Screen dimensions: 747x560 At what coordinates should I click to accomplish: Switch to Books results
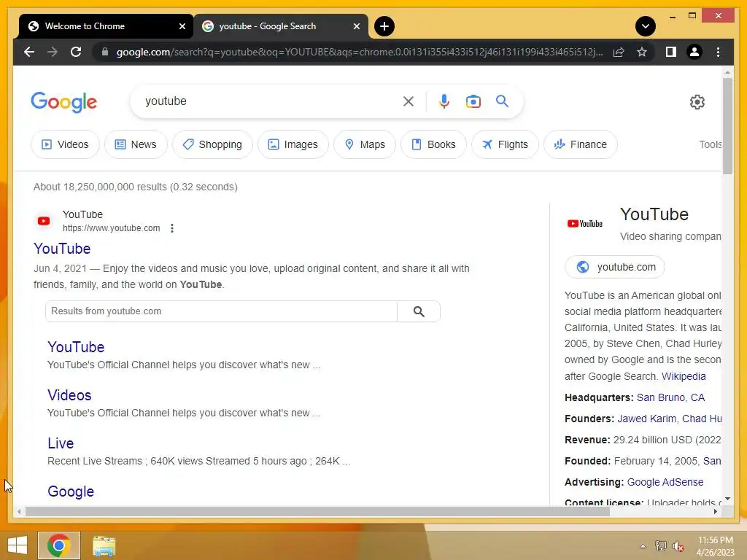point(433,144)
